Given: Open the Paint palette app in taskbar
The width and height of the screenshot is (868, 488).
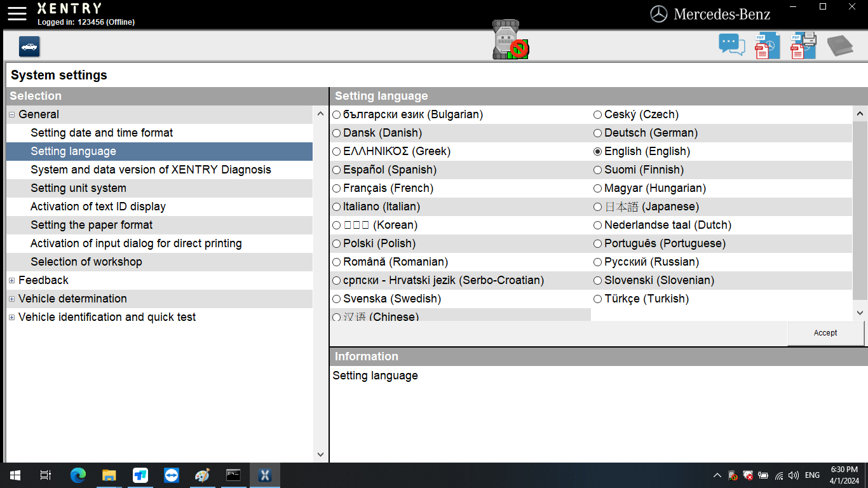Looking at the screenshot, I should tap(202, 475).
